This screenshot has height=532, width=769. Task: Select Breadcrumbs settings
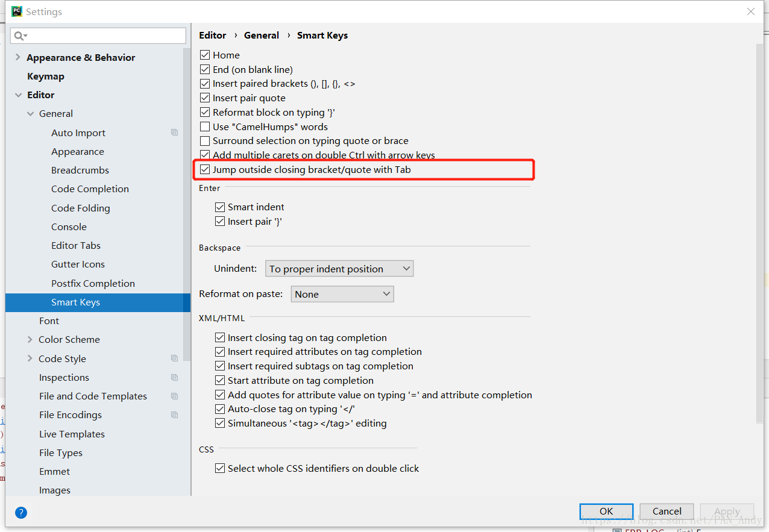[x=80, y=170]
